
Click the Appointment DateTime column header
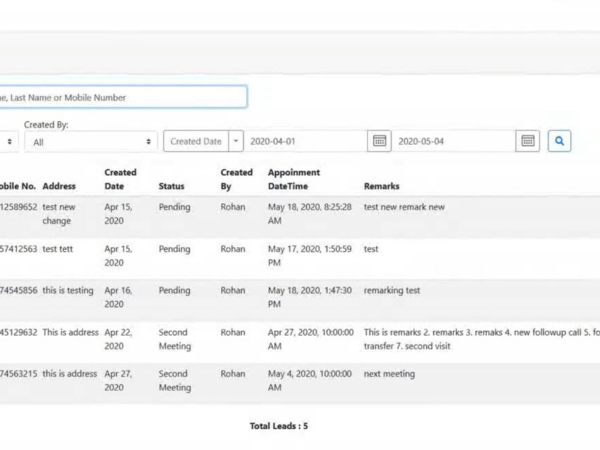coord(294,179)
